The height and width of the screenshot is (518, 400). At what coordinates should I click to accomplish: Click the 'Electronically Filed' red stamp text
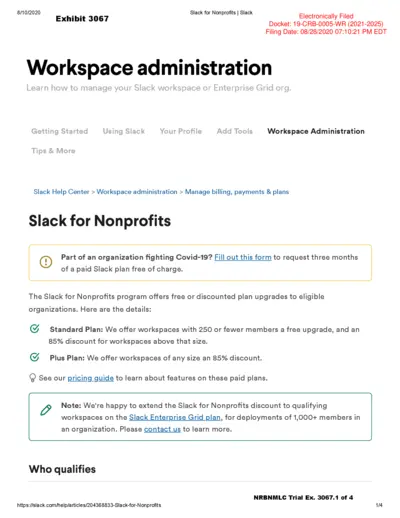(x=326, y=16)
